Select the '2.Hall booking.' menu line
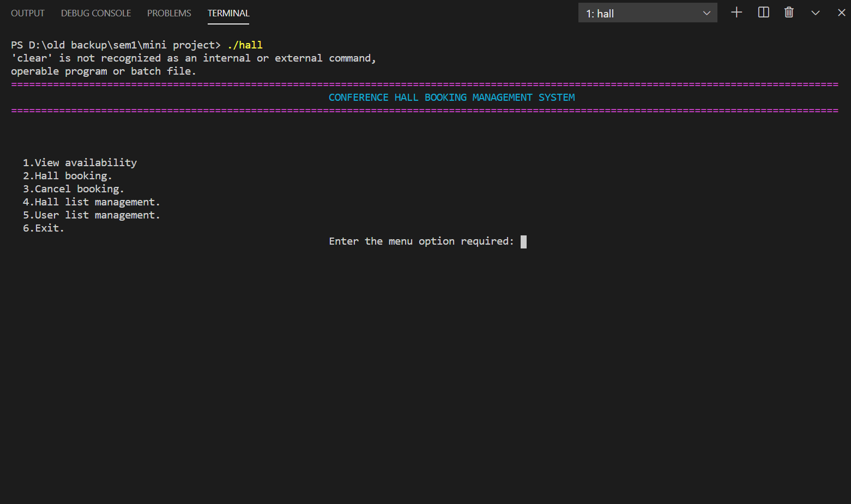Viewport: 851px width, 504px height. click(x=67, y=175)
